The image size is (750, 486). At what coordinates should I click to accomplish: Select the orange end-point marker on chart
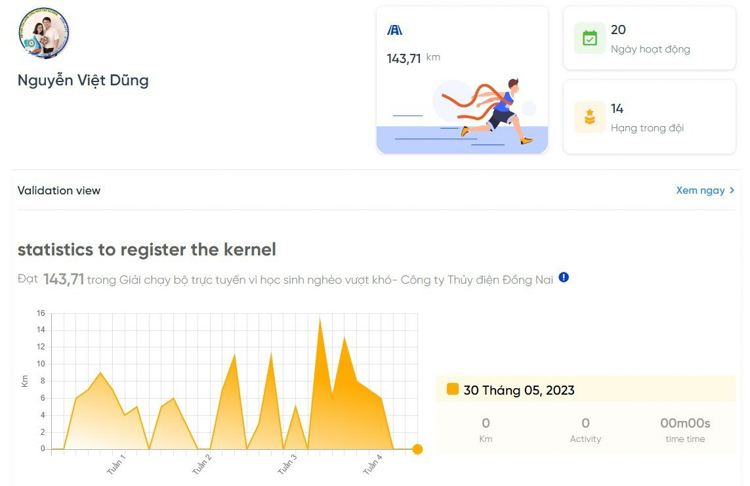point(417,449)
